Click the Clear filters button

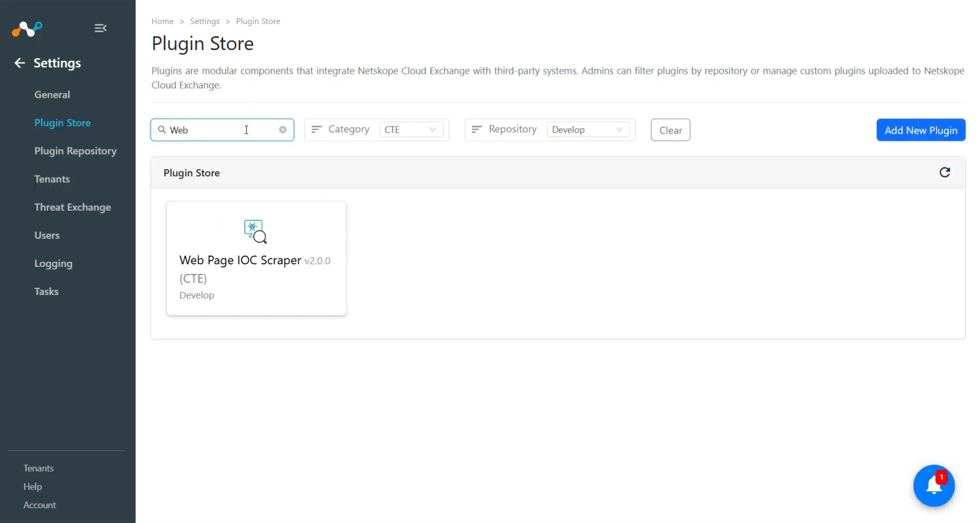click(x=670, y=130)
